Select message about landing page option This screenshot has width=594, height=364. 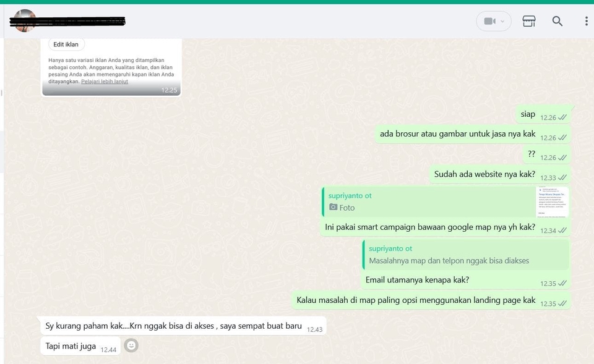pyautogui.click(x=431, y=300)
